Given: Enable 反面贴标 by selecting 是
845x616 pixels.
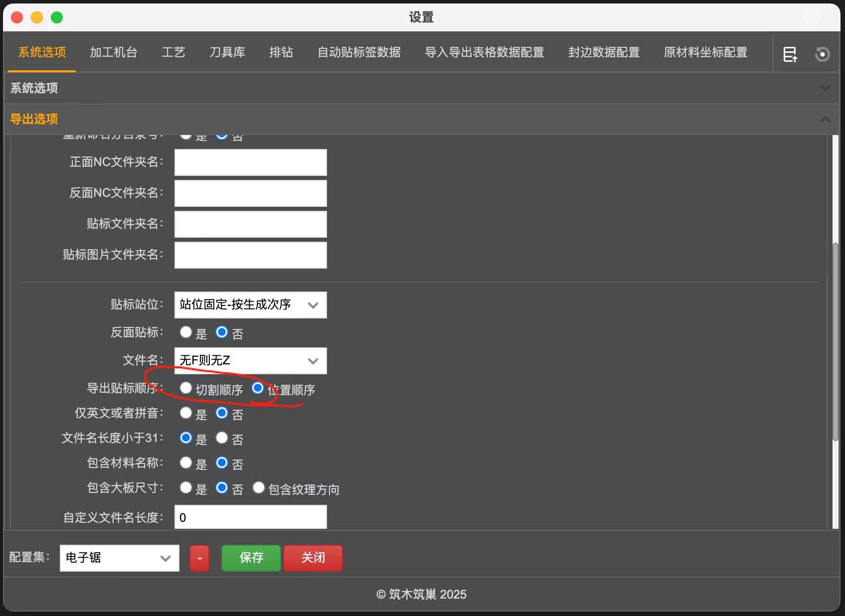Looking at the screenshot, I should pos(186,332).
